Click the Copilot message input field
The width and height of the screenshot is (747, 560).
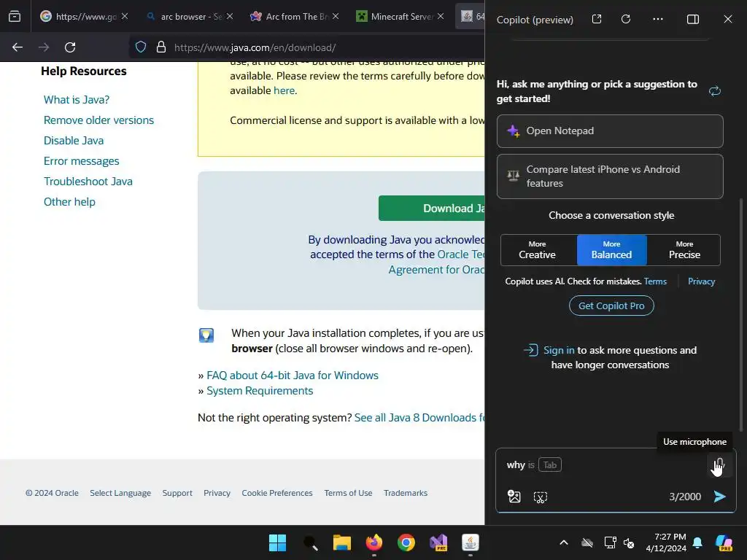tap(605, 464)
